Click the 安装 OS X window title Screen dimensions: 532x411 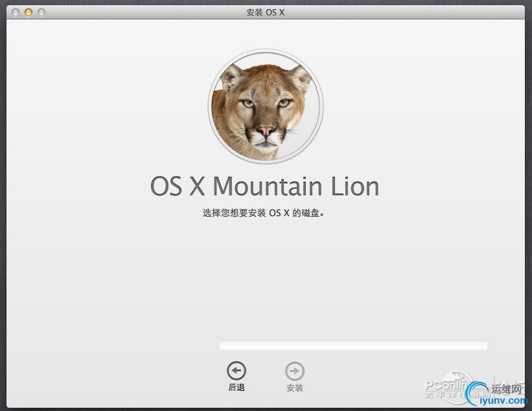[265, 12]
